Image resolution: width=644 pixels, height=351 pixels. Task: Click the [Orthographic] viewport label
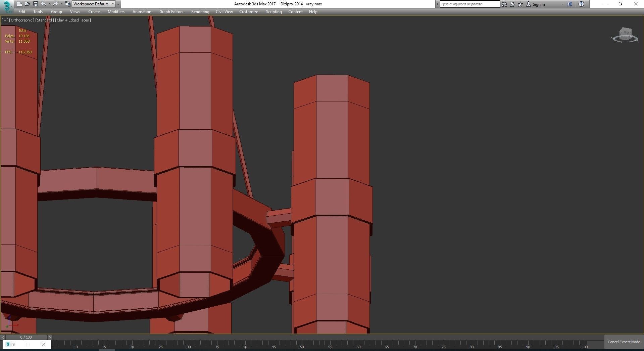pos(21,20)
